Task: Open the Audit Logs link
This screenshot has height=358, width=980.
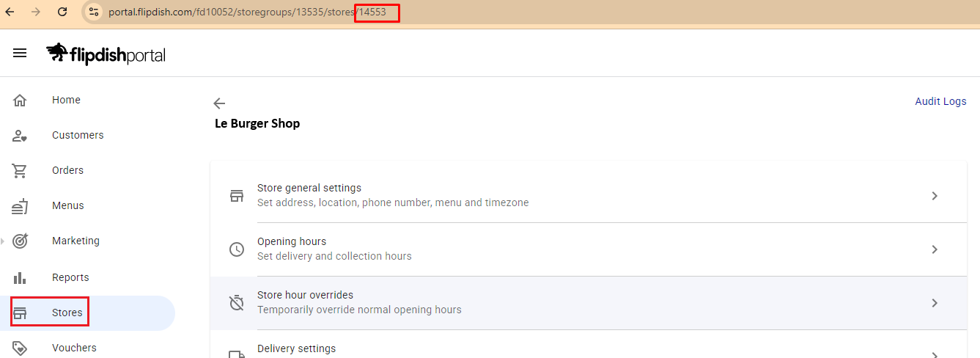Action: pyautogui.click(x=940, y=101)
